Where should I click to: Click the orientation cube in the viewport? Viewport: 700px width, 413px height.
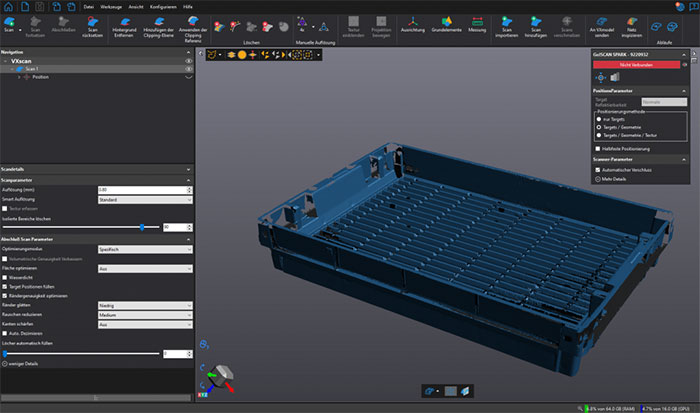(x=221, y=373)
